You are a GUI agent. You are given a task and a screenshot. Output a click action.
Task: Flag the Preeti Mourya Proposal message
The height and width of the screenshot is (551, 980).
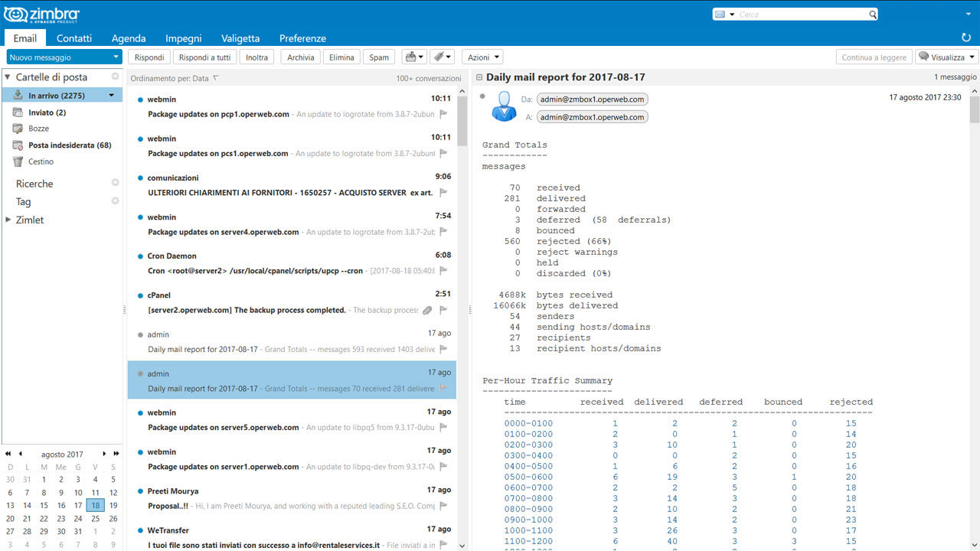[x=443, y=506]
